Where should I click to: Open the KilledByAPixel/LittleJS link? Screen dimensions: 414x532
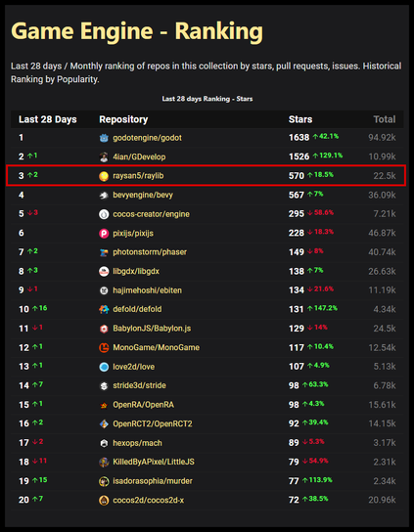point(154,463)
